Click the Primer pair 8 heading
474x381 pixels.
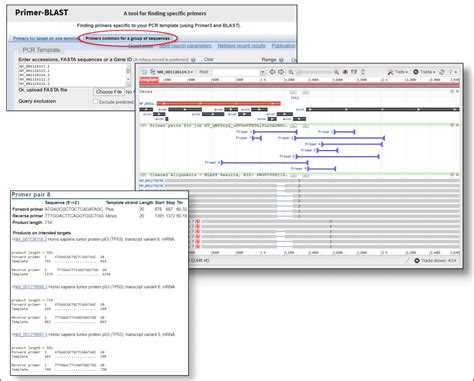(31, 194)
